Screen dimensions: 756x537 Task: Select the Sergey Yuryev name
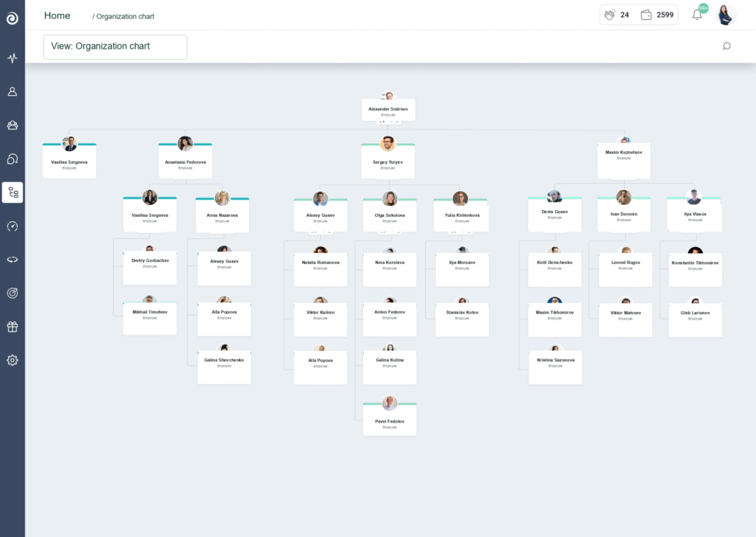pyautogui.click(x=388, y=162)
